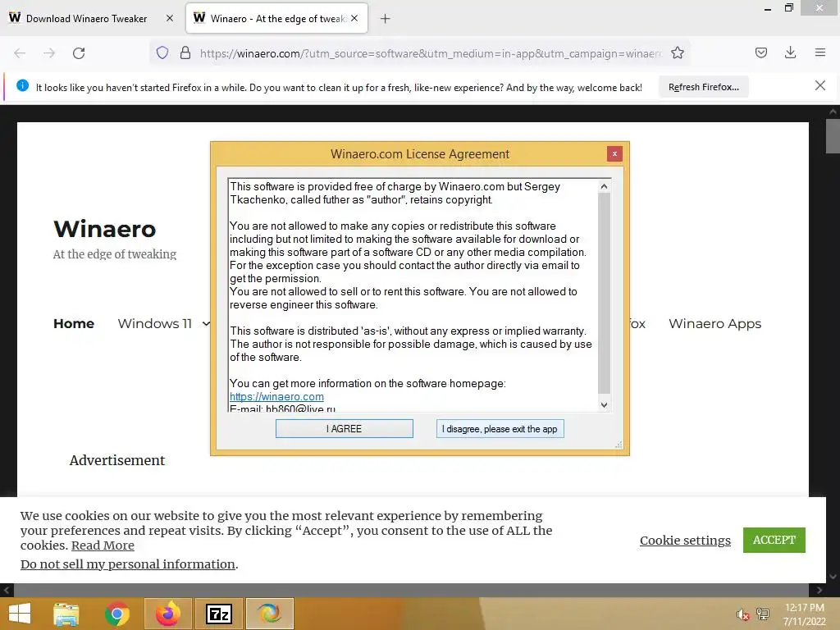Screen dimensions: 840x630
Task: Click Do not sell my personal information
Action: pyautogui.click(x=128, y=564)
